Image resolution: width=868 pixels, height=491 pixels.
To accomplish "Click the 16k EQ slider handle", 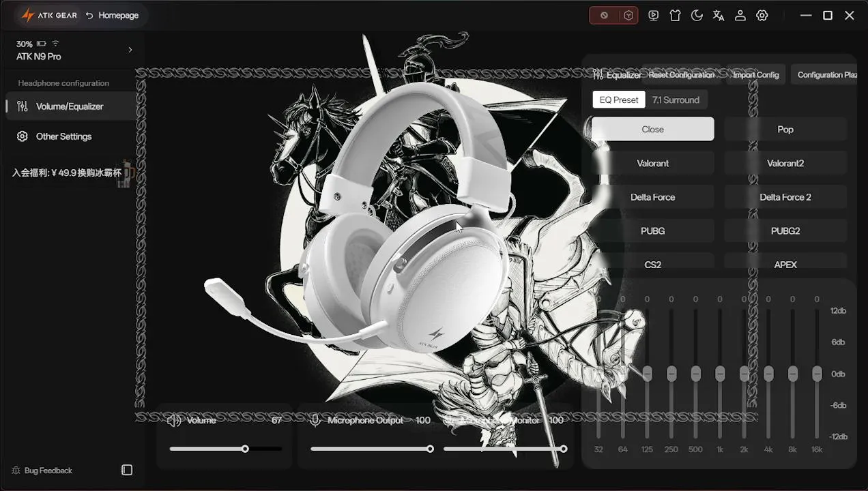I will tap(817, 374).
